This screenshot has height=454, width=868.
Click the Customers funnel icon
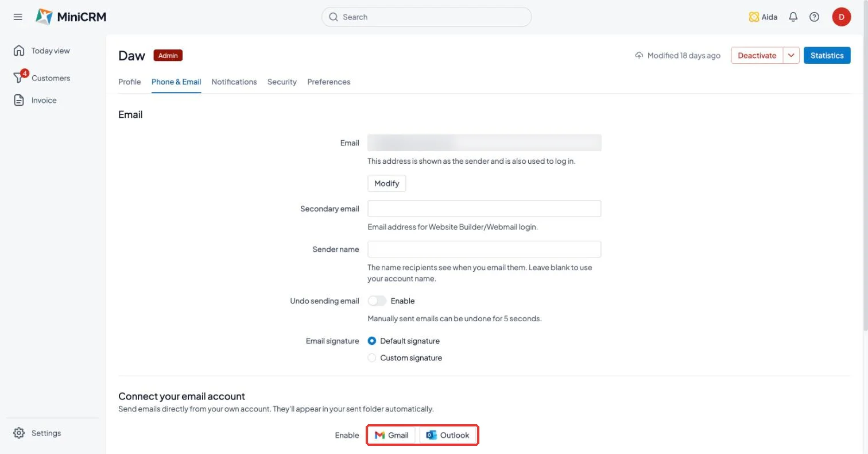(x=19, y=78)
